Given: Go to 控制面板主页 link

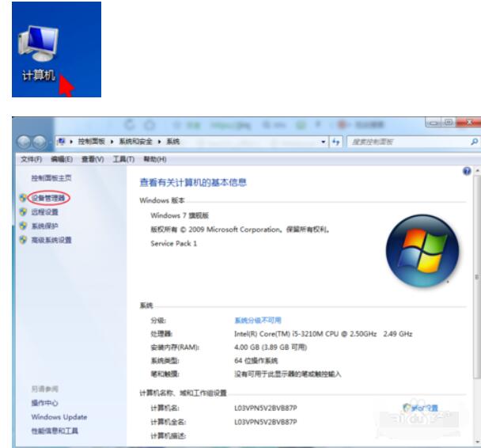Looking at the screenshot, I should pyautogui.click(x=51, y=178).
